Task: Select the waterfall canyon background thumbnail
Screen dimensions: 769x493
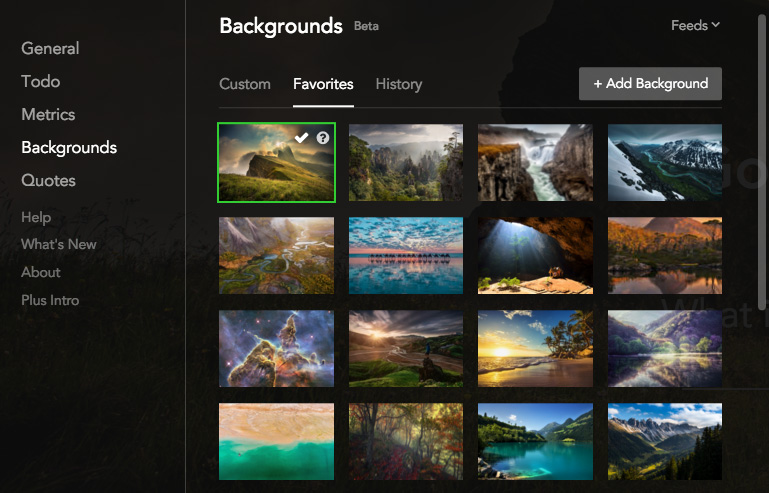Action: click(535, 163)
